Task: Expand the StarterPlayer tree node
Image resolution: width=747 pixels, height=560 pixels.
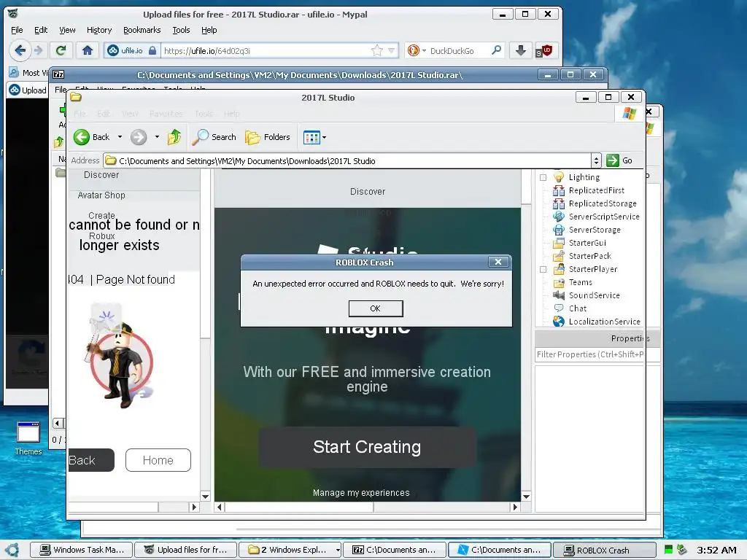Action: (x=543, y=270)
